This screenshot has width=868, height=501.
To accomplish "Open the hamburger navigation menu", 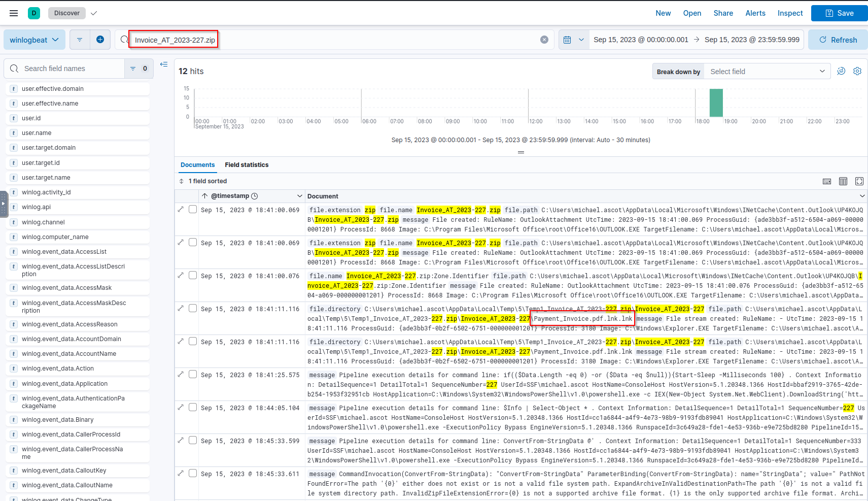I will pyautogui.click(x=14, y=13).
